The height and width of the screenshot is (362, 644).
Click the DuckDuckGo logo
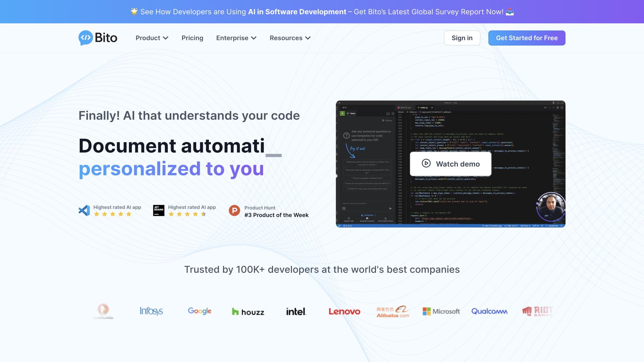103,311
